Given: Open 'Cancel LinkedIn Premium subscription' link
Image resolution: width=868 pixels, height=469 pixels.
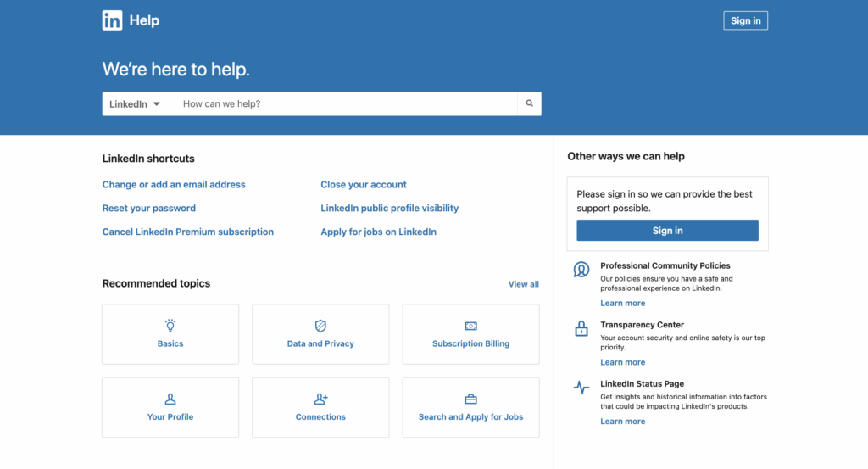Looking at the screenshot, I should click(x=187, y=232).
